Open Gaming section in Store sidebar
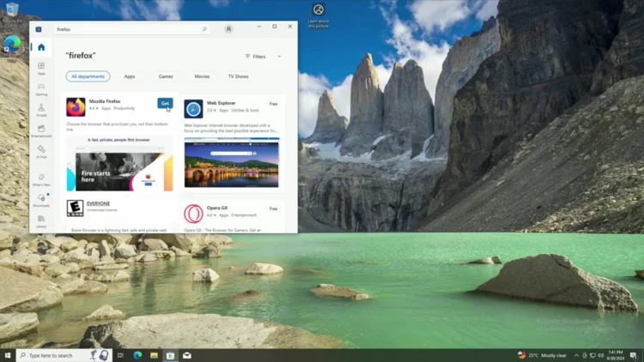644x362 pixels. [41, 89]
